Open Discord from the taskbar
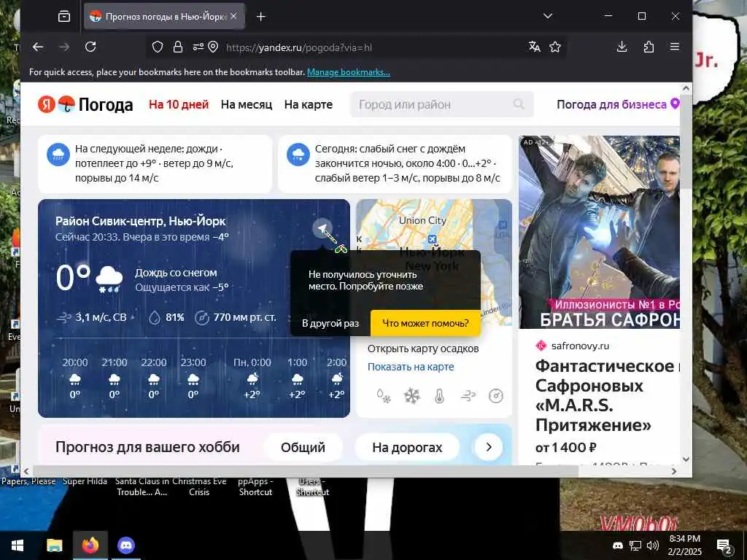The image size is (747, 560). pos(125,545)
